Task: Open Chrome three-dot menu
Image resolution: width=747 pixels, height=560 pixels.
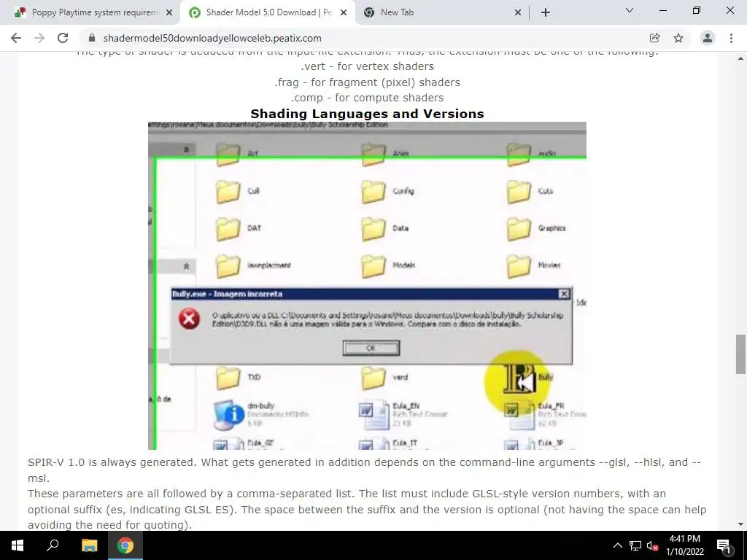Action: [731, 38]
